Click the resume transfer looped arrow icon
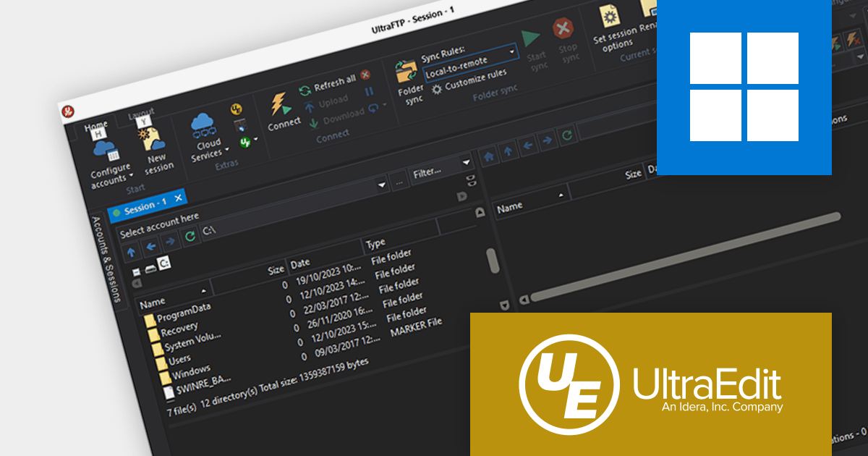The width and height of the screenshot is (868, 456). pyautogui.click(x=374, y=108)
